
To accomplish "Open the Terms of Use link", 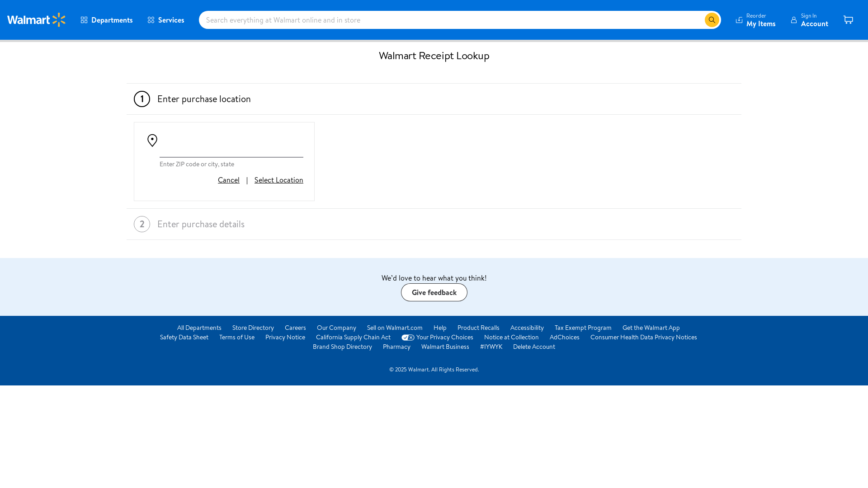I will (237, 337).
